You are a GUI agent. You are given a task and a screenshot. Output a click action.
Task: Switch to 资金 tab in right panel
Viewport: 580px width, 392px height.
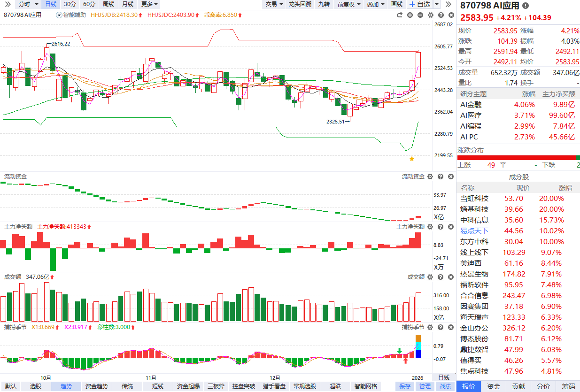point(493,386)
